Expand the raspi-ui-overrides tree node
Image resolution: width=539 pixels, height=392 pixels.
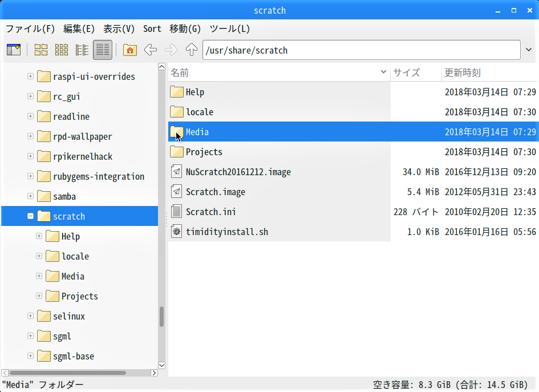coord(30,76)
